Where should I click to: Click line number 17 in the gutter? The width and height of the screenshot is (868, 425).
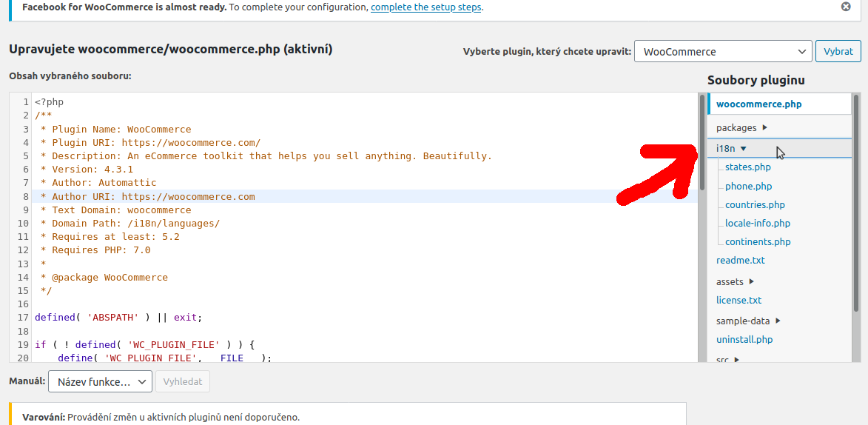23,318
